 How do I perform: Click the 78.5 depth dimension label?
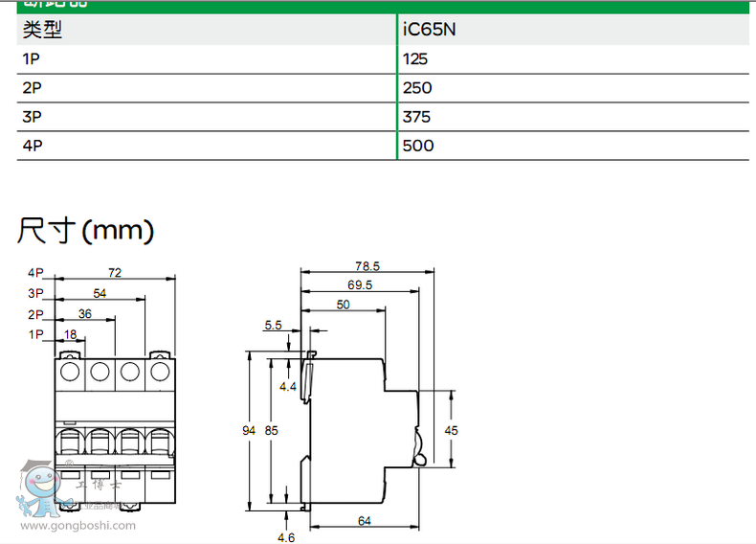(368, 265)
